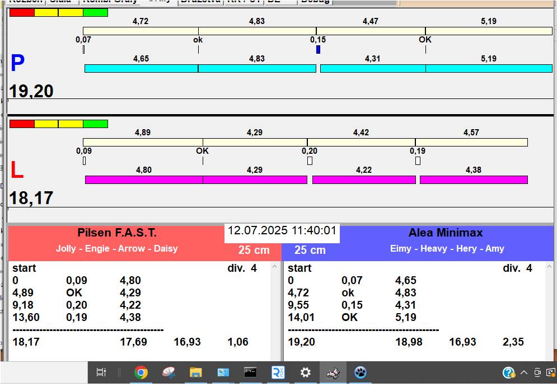Click the green light in L lane
This screenshot has width=557, height=392.
95,124
